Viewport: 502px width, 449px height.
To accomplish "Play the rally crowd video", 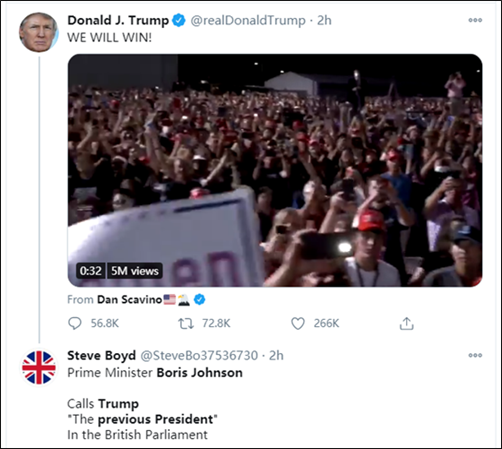I will (x=275, y=170).
